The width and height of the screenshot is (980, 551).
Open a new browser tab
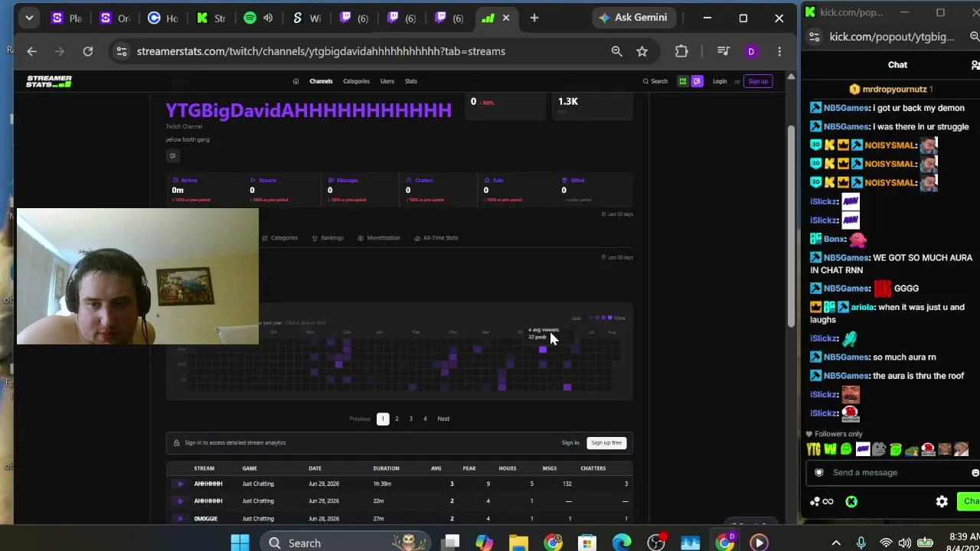coord(534,18)
